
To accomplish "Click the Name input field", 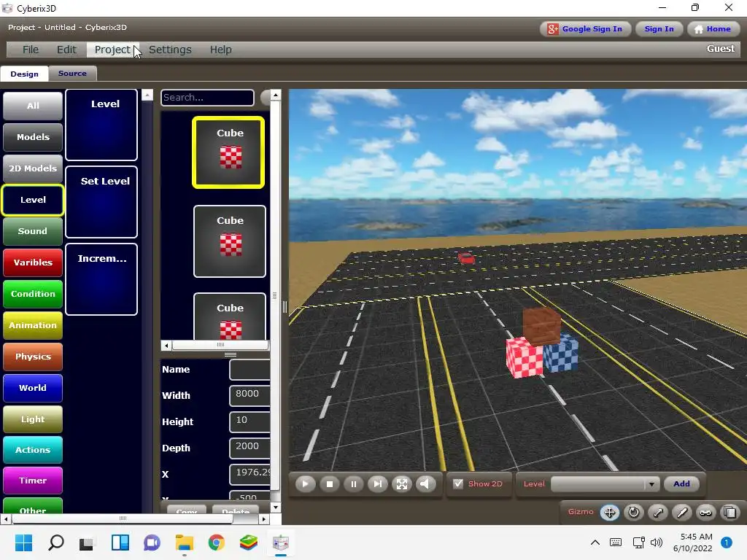I will click(249, 370).
